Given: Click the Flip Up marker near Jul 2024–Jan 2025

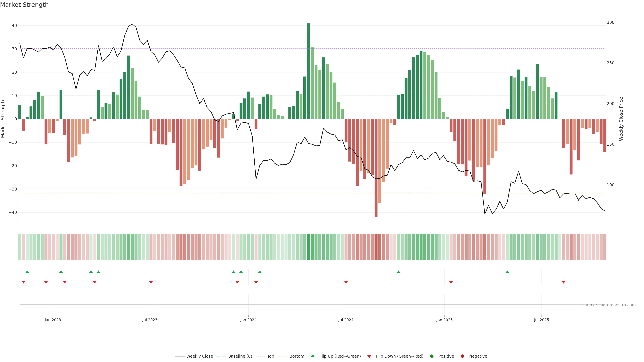Looking at the screenshot, I should pos(398,272).
